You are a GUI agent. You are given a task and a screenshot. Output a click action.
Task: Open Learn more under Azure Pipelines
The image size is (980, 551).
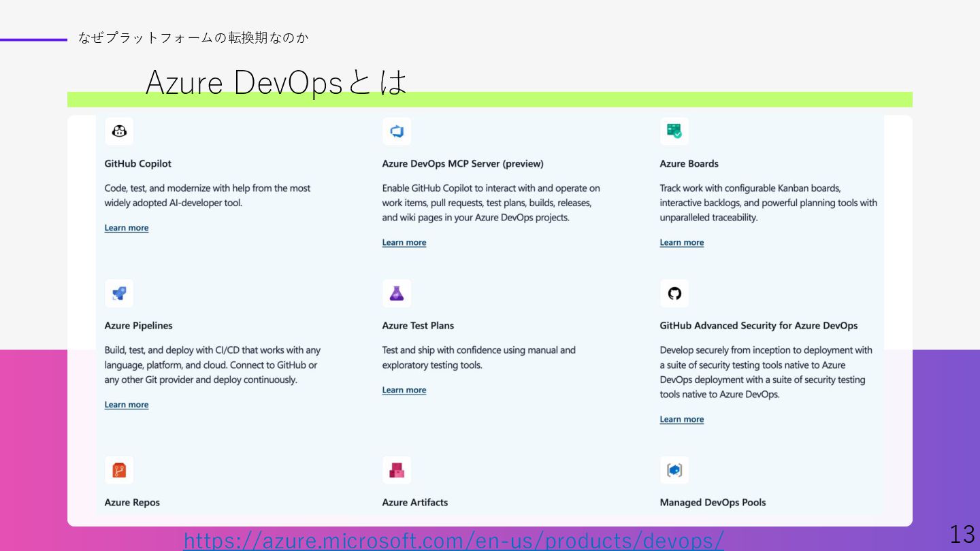pyautogui.click(x=127, y=405)
